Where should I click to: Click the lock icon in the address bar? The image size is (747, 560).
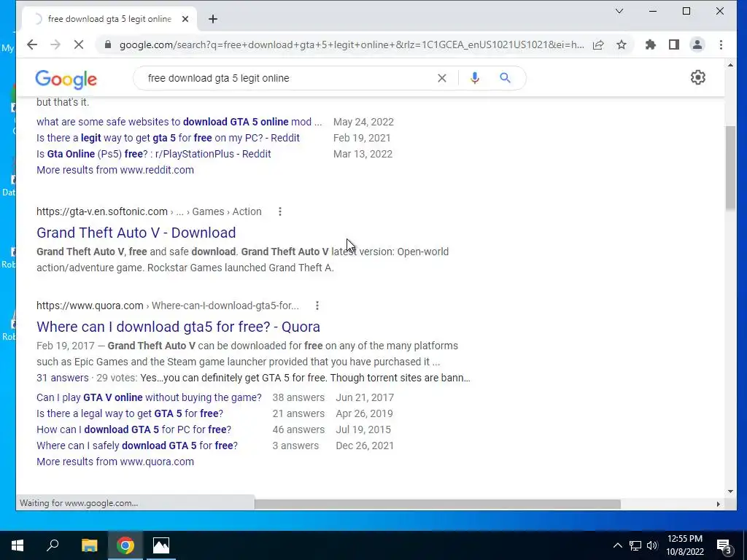[108, 44]
